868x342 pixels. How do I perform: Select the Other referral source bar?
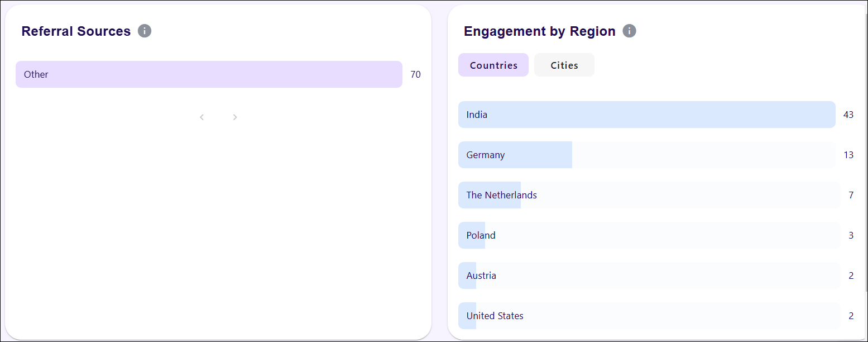coord(209,74)
